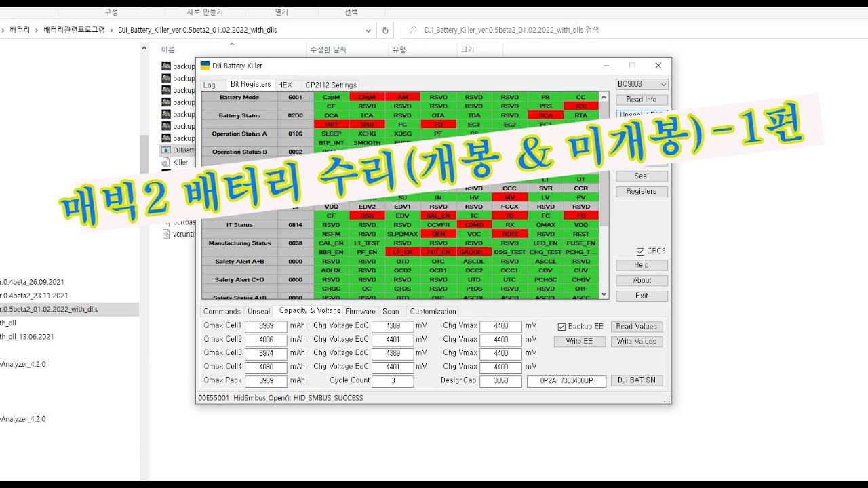Open the lower Unseal tab

259,312
